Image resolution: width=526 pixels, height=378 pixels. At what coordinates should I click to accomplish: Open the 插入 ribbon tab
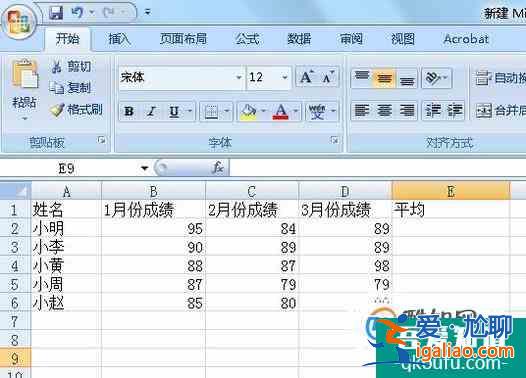tap(119, 39)
